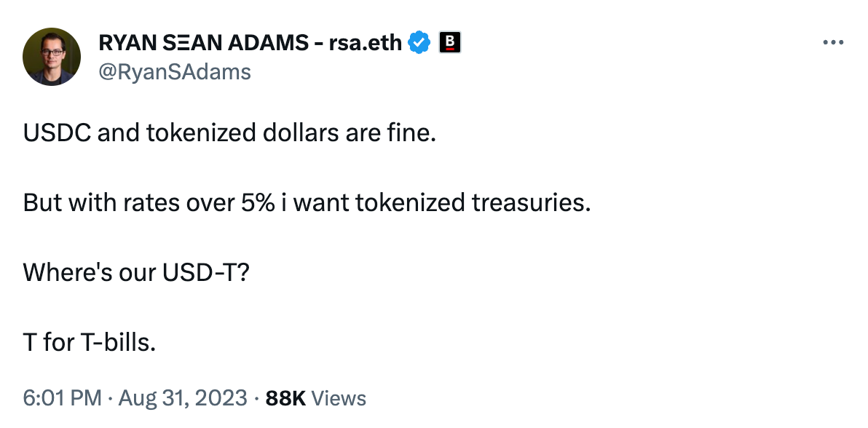Click the 88K view count
Screen dimensions: 868x428
(285, 398)
